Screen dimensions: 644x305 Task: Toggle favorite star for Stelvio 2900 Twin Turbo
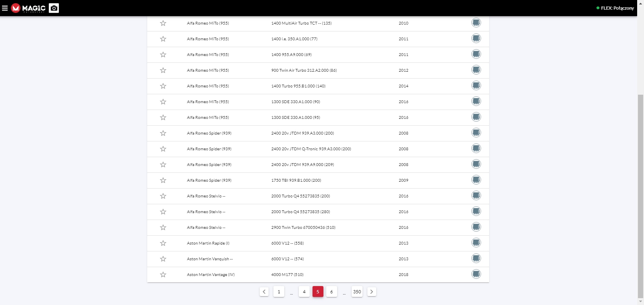163,227
